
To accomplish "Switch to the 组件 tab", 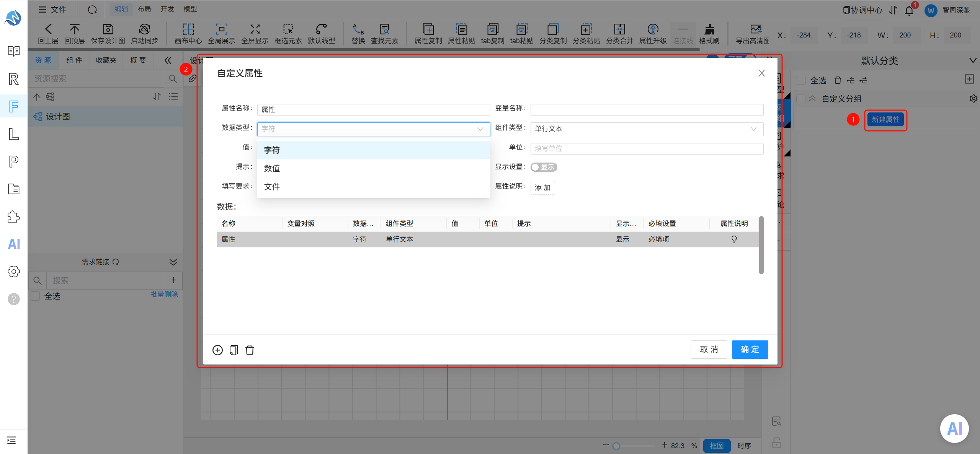I will pyautogui.click(x=74, y=60).
